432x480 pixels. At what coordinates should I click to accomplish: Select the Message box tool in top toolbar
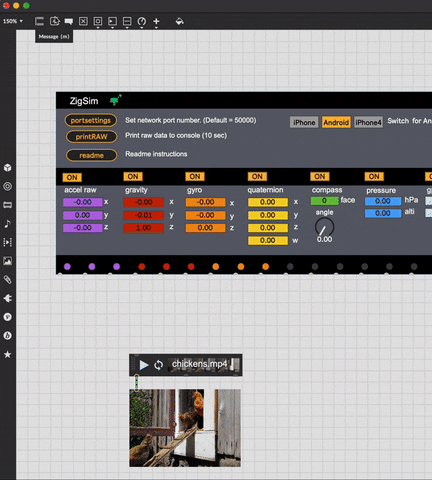click(x=54, y=21)
